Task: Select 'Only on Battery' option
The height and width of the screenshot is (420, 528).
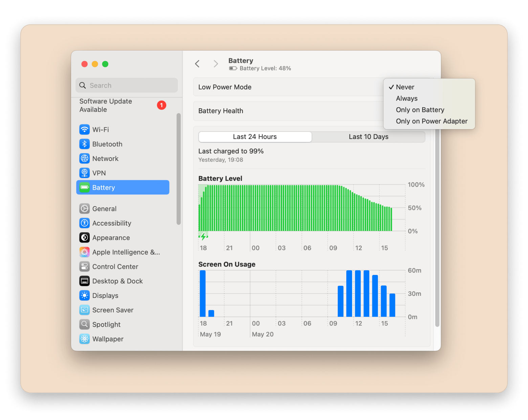Action: [420, 110]
